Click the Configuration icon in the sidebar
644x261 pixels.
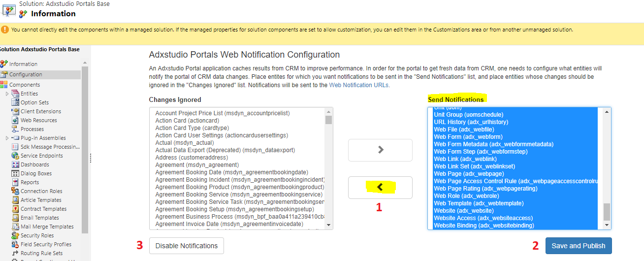pos(4,74)
